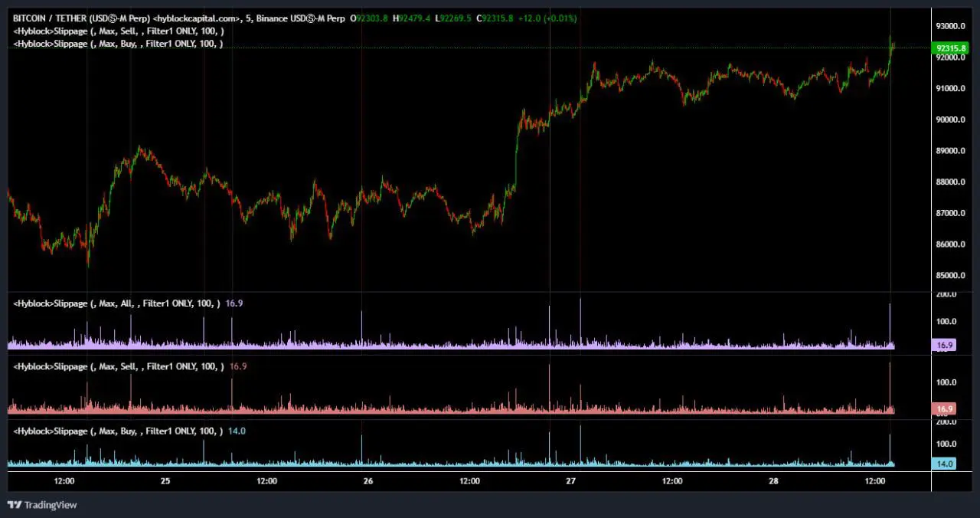Select the Slippage Max All pane legend
This screenshot has height=518, width=980.
[117, 303]
